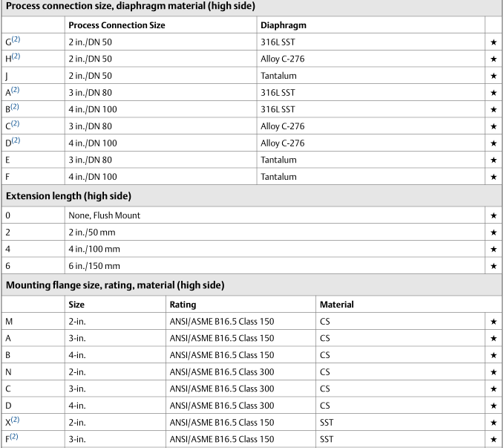Click the Rating column header
Viewport: 504px width, 448px height.
coord(183,305)
